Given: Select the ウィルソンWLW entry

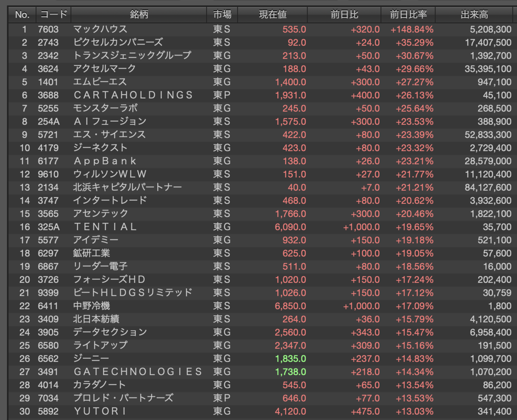Looking at the screenshot, I should [x=110, y=174].
